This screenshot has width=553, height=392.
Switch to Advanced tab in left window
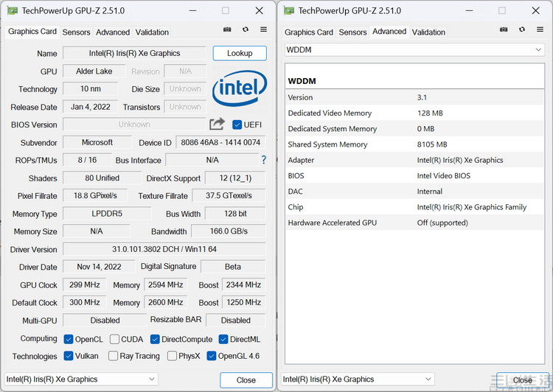(x=113, y=32)
